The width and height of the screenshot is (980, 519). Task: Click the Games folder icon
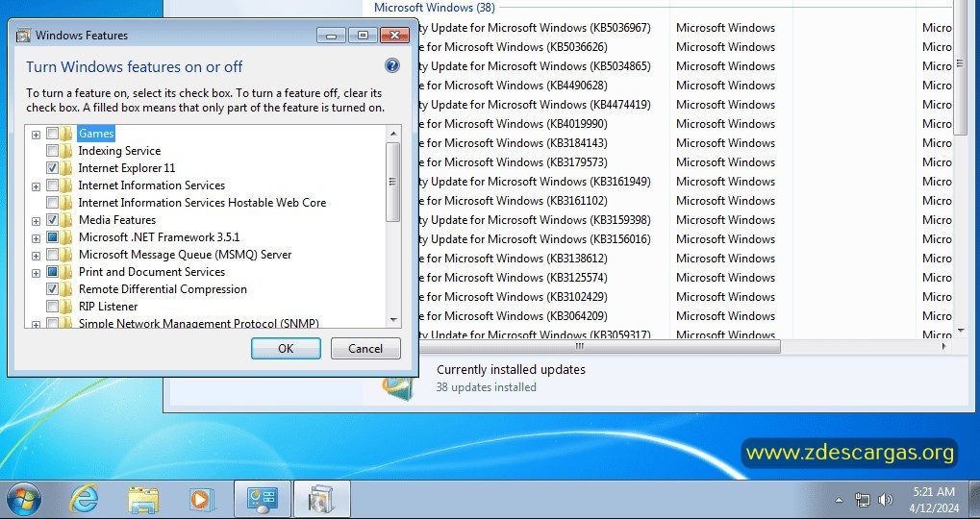66,133
